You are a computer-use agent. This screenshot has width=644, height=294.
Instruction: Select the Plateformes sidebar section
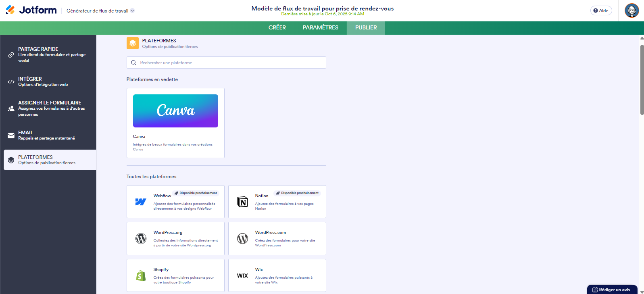pos(50,160)
